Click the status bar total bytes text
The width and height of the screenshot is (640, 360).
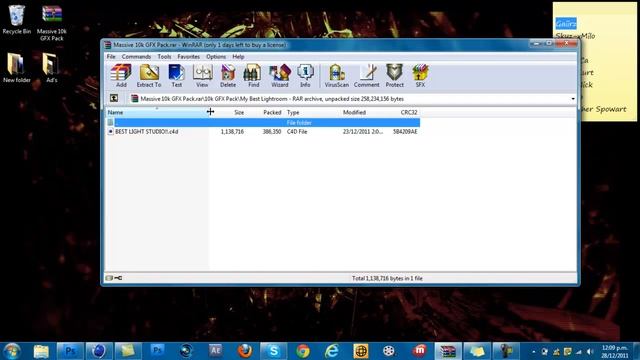pos(387,278)
